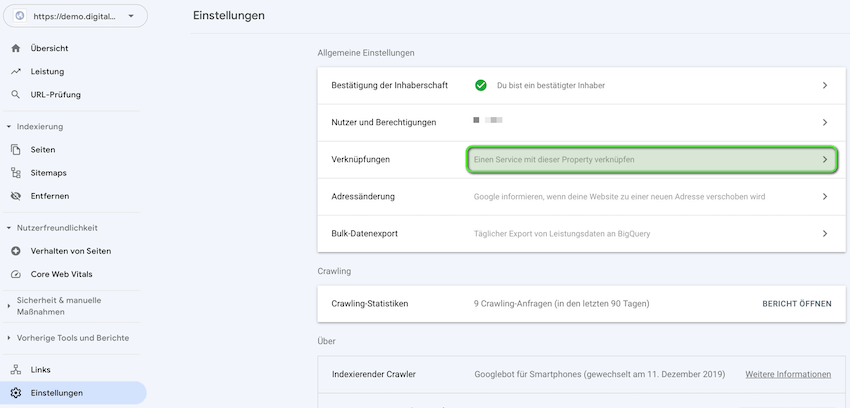Click the gauge icon beside Core Web Vitals
Viewport: 850px width, 408px height.
16,274
